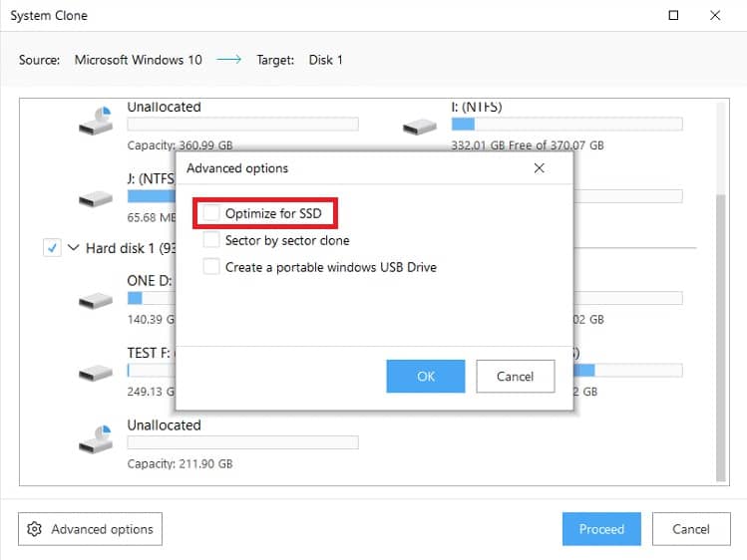Viewport: 747px width, 560px height.
Task: Maximize the System Clone window
Action: point(673,15)
